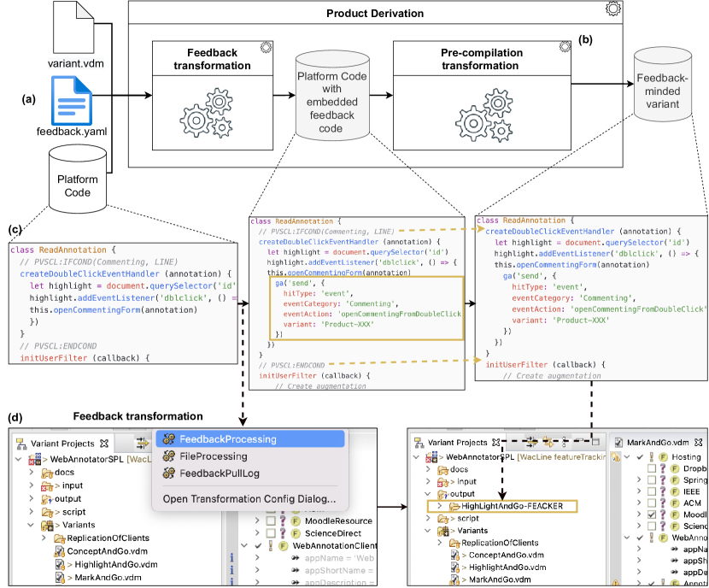Click maximize view icon beside MarkAndGo.vdm tab
The height and width of the screenshot is (588, 709).
pyautogui.click(x=595, y=441)
